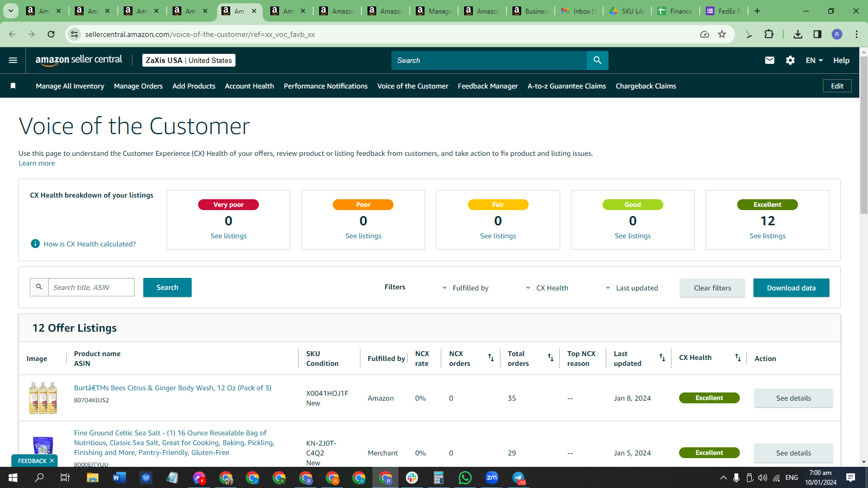Switch to the FedEx browser tab
The height and width of the screenshot is (488, 868).
pyautogui.click(x=724, y=11)
